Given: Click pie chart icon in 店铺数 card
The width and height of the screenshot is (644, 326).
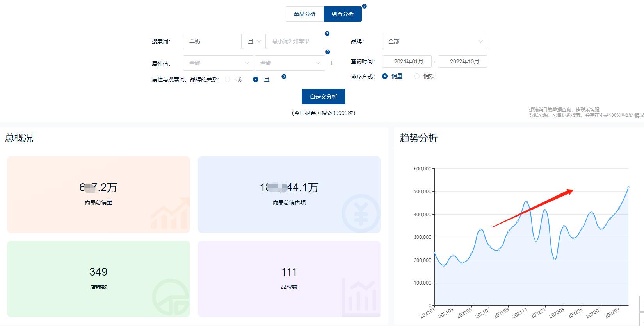Looking at the screenshot, I should [171, 298].
